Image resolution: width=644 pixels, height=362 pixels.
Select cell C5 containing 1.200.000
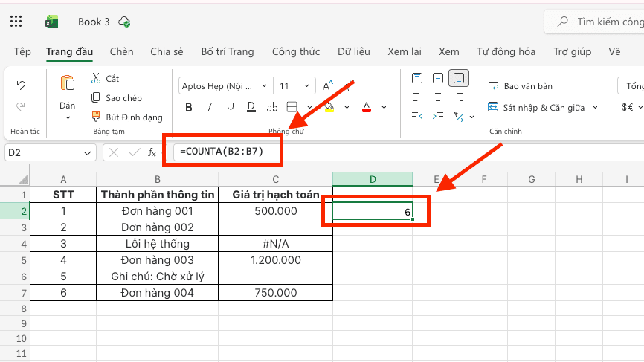click(x=275, y=260)
